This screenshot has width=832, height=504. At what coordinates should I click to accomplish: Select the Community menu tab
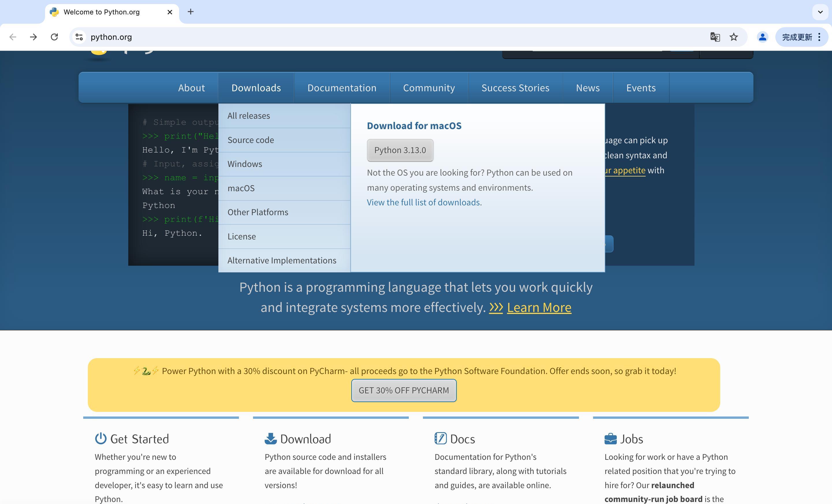tap(428, 87)
